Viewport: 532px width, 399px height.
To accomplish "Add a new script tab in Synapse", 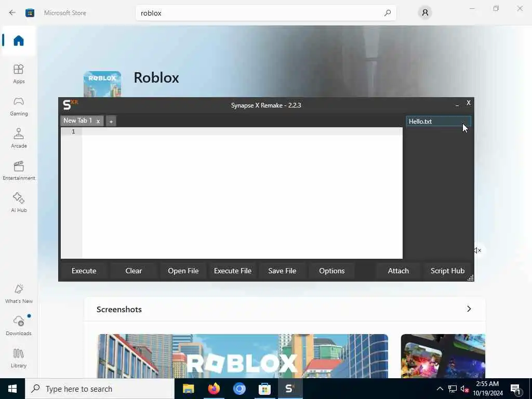I will 111,121.
